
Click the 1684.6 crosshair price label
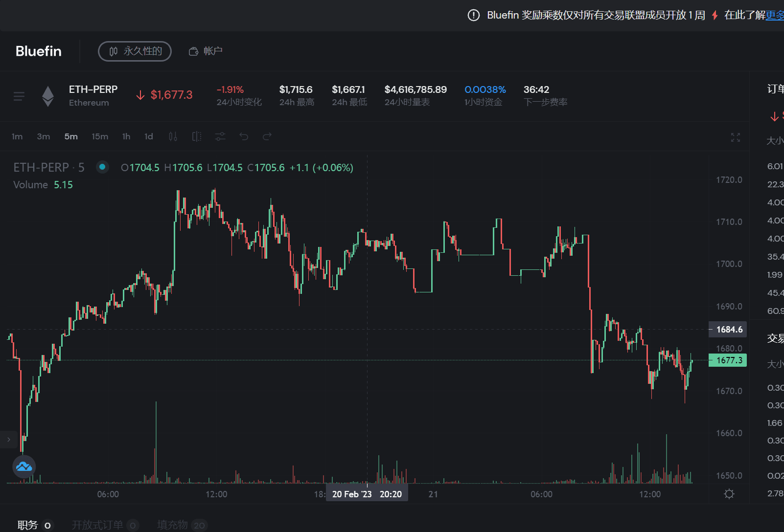[728, 330]
